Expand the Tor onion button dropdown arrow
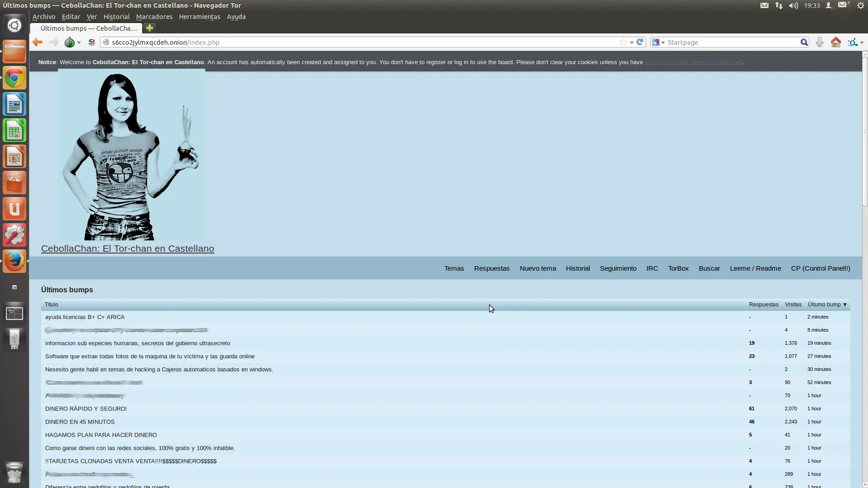The image size is (868, 488). [x=79, y=42]
